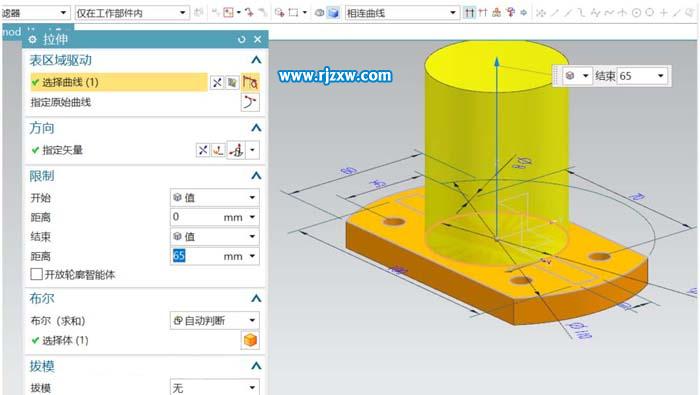Click the specify original curve icon
The image size is (700, 395).
tap(250, 102)
